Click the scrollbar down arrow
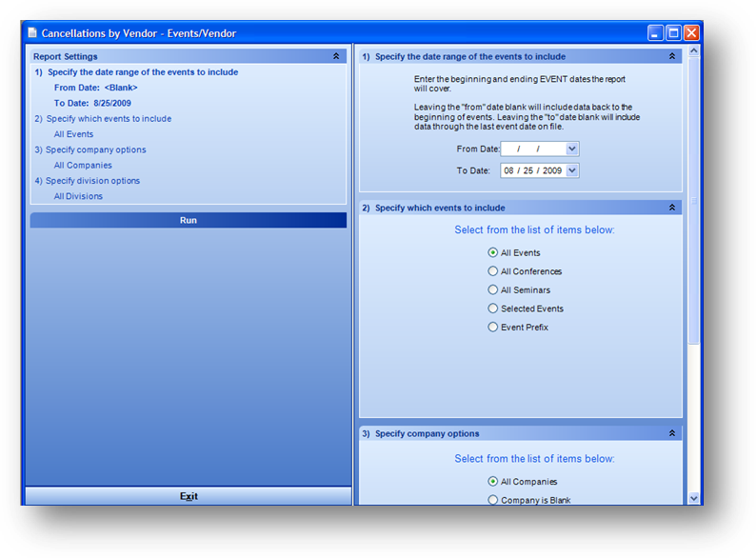This screenshot has height=558, width=756. pos(693,497)
